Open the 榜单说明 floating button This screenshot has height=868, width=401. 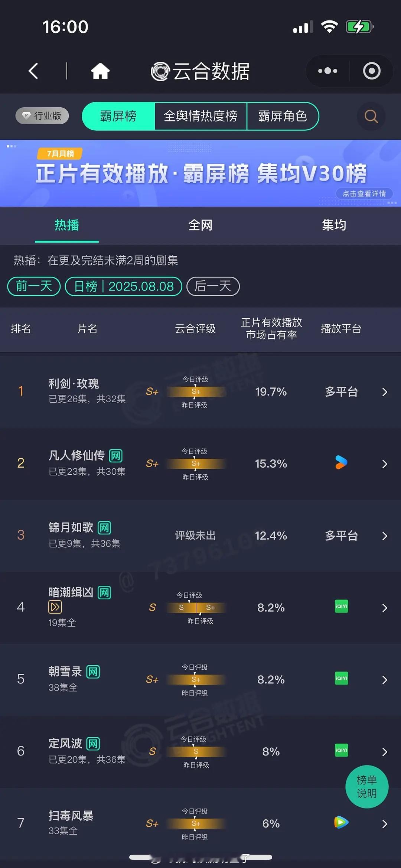[x=367, y=787]
